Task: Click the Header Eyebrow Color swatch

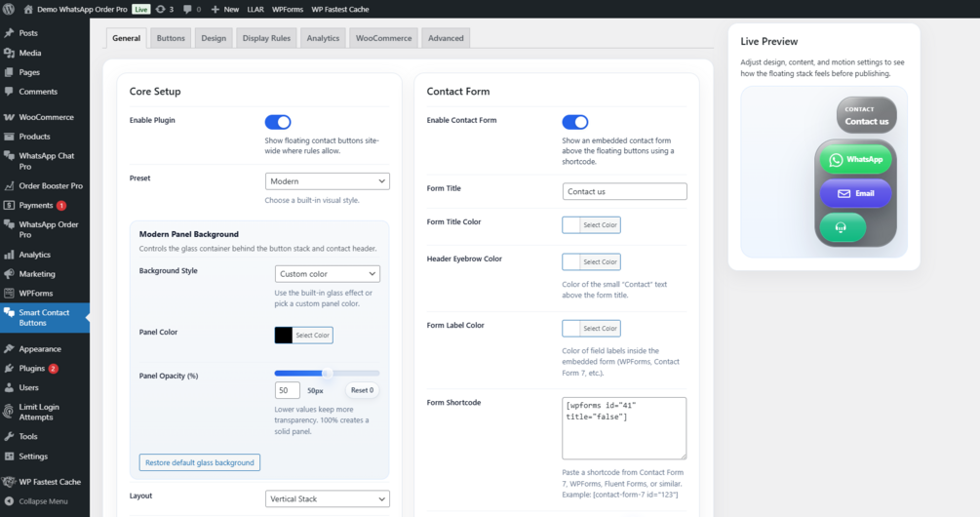Action: pyautogui.click(x=570, y=262)
